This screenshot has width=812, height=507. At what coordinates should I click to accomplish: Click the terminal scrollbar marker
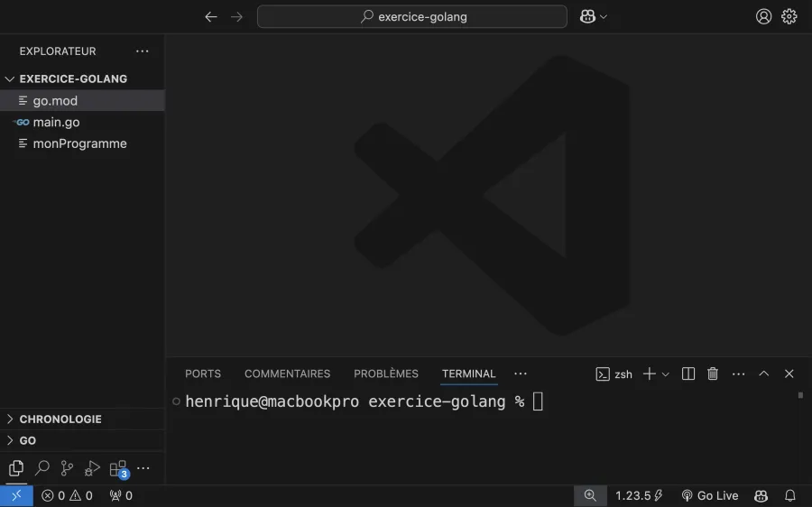coord(800,395)
